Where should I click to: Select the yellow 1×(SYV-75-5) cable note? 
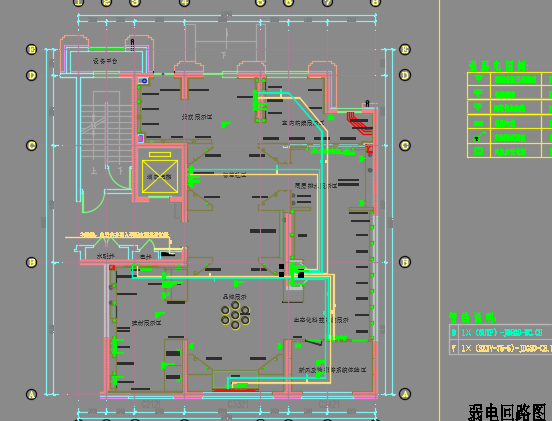(x=506, y=348)
